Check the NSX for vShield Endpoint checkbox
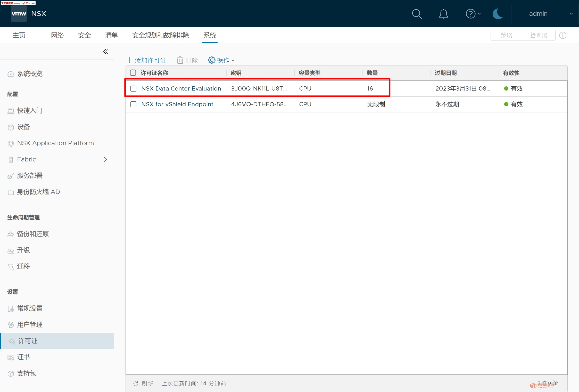 [x=134, y=104]
